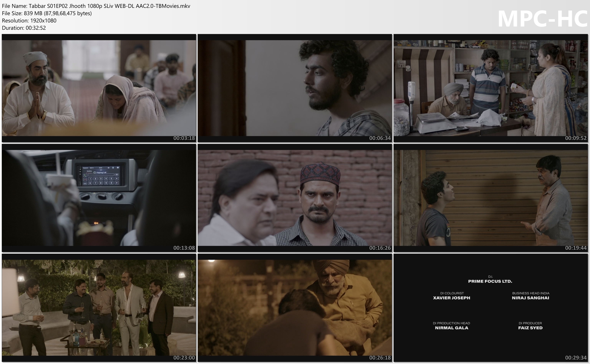The image size is (590, 364).
Task: Click the BUSINESS HEAD INDIA credit label
Action: click(x=531, y=293)
